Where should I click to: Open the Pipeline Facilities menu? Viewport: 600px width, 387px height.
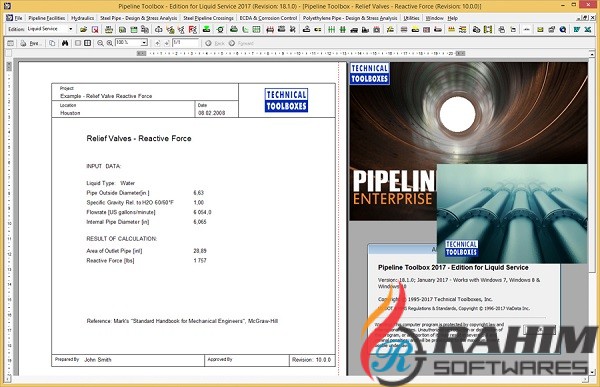pyautogui.click(x=47, y=18)
